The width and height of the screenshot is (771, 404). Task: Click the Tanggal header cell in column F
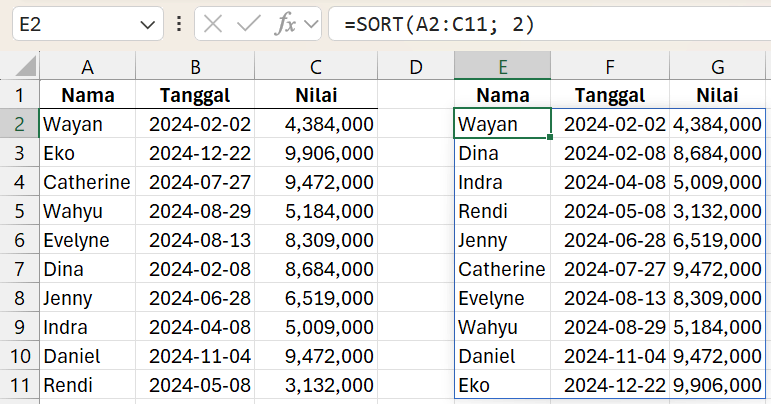tap(610, 95)
